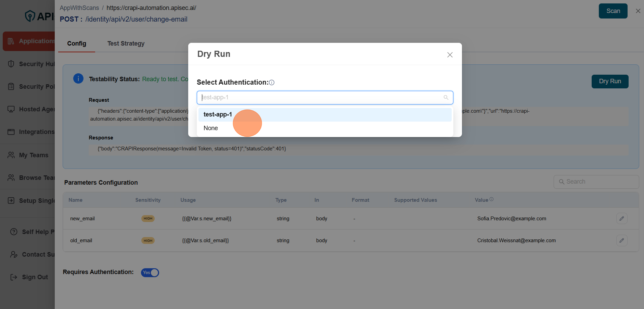This screenshot has height=309, width=644.
Task: Edit the new_email value with the pencil icon
Action: (x=622, y=218)
